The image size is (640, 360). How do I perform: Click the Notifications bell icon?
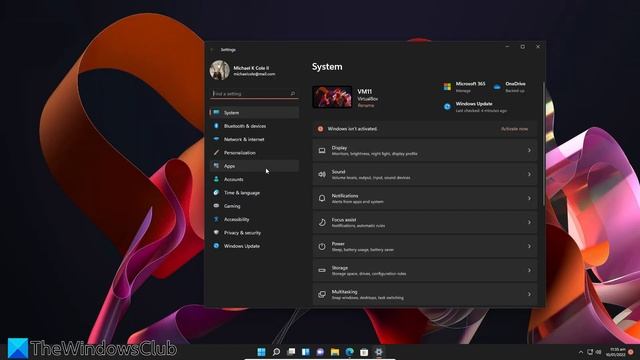pyautogui.click(x=322, y=198)
